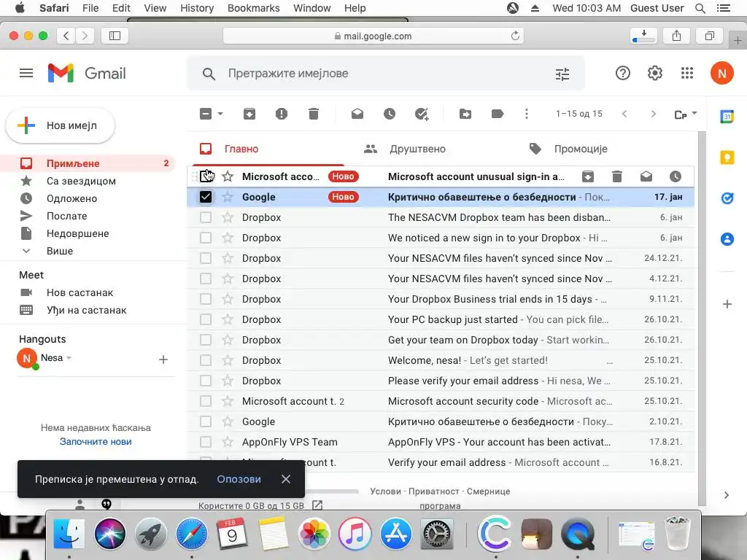Delete selected messages with toolbar trash icon
Viewport: 747px width, 560px height.
[x=314, y=114]
